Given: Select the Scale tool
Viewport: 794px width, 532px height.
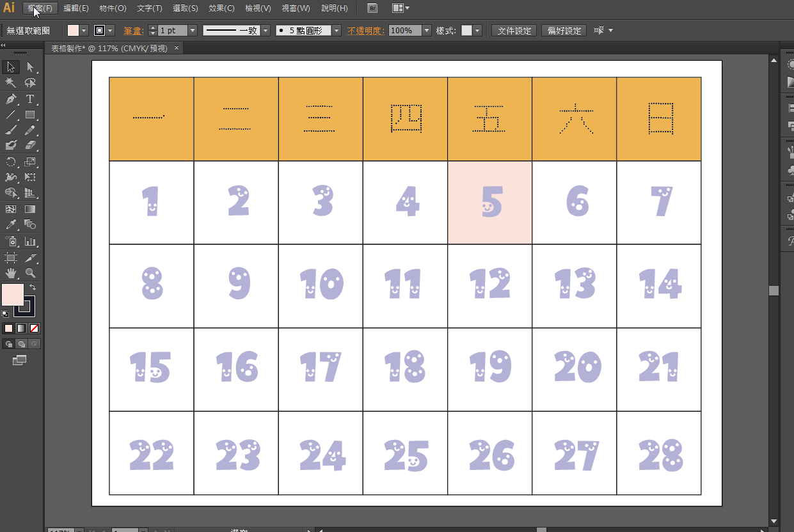Looking at the screenshot, I should click(x=30, y=162).
